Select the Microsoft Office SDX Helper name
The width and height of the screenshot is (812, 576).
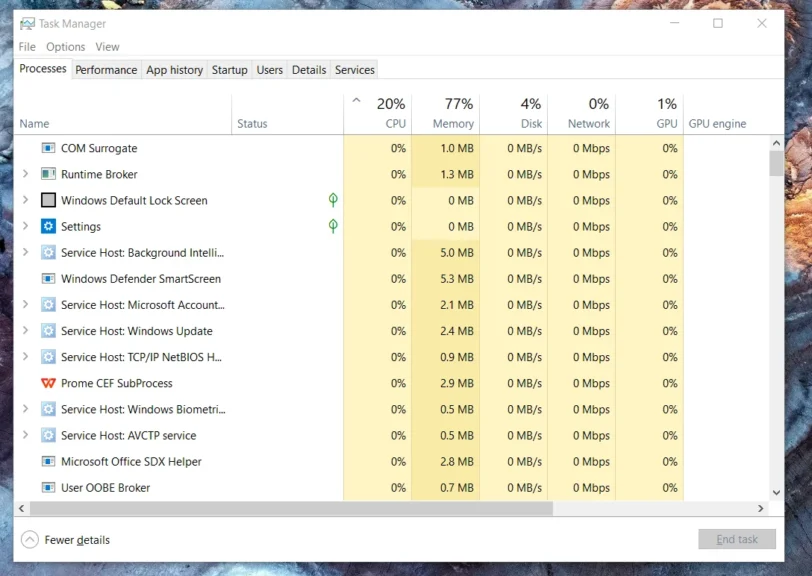[x=131, y=462]
